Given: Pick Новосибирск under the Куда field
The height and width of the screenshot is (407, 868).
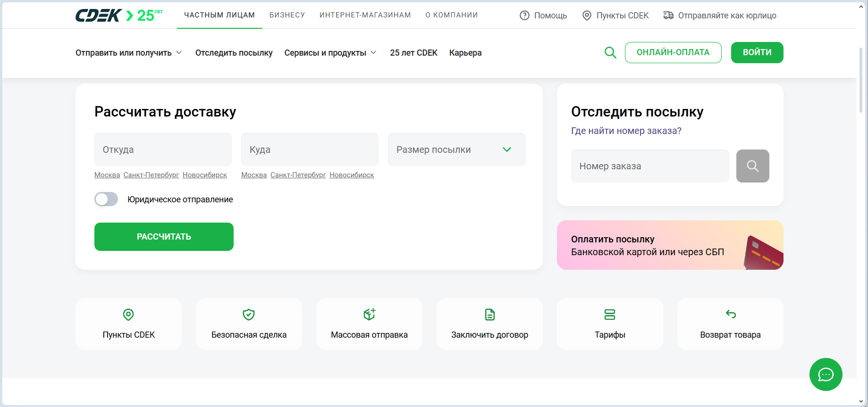Looking at the screenshot, I should point(352,175).
